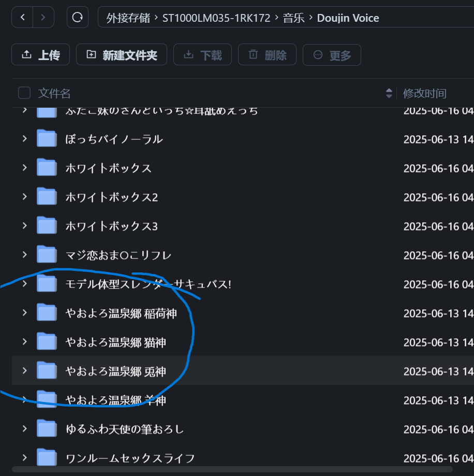Open the folder named モデル体型スレンダーサキュバス!

[x=149, y=284]
